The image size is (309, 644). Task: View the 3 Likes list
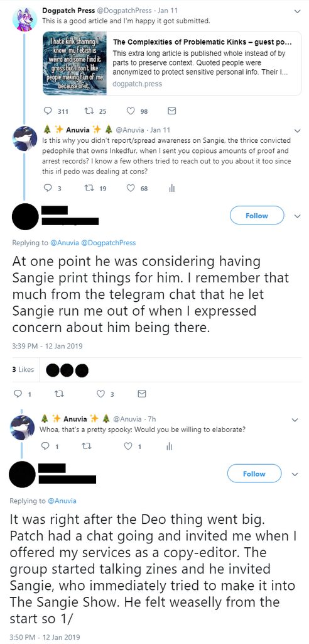(23, 369)
